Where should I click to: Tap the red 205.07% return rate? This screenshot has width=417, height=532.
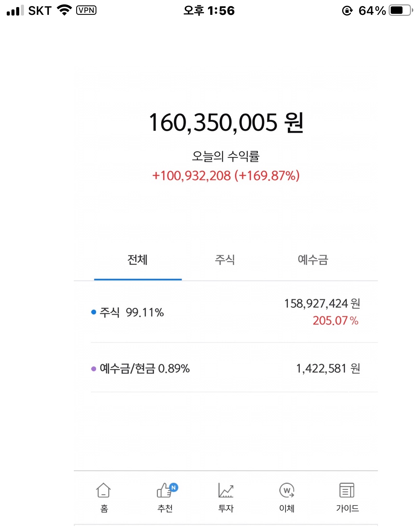click(335, 321)
